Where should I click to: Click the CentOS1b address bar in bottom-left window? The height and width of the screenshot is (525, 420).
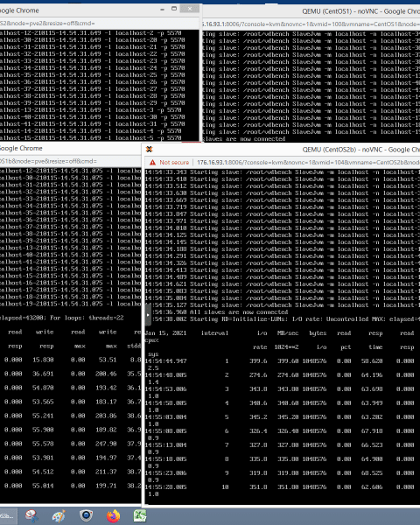click(48, 161)
